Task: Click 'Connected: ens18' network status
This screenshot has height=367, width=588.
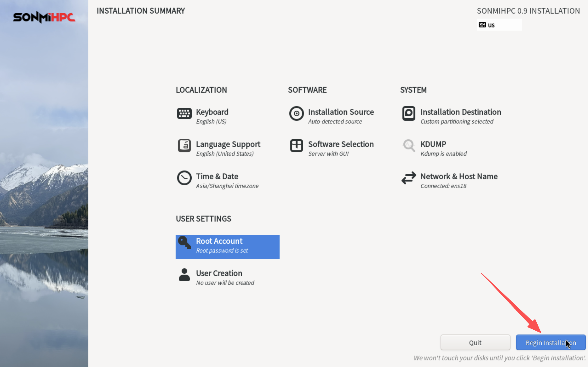Action: click(443, 186)
